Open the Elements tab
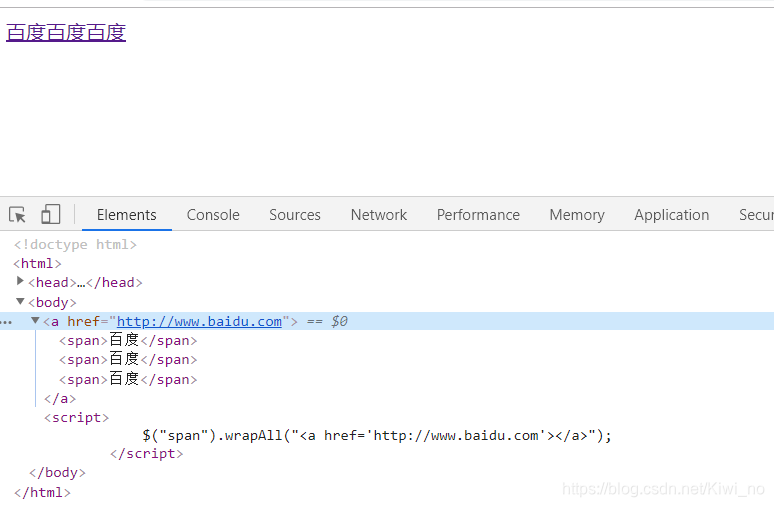Screen dimensions: 774x507 (x=126, y=215)
